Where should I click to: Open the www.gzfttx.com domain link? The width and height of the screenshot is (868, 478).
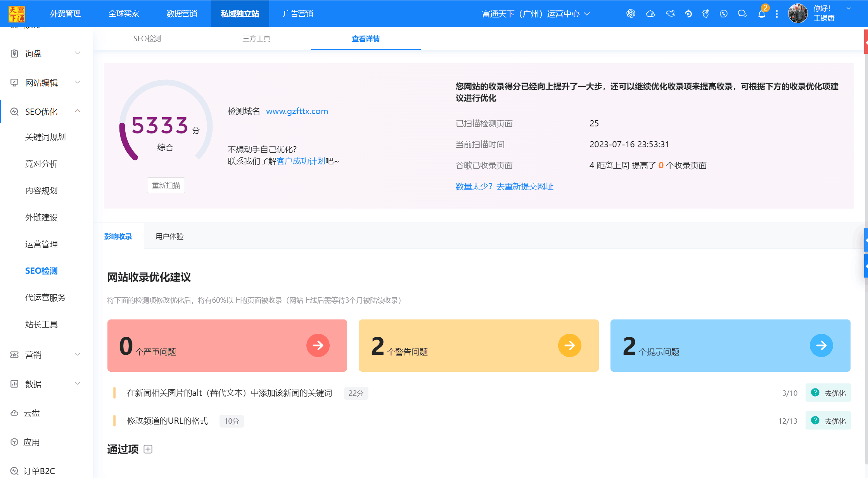tap(297, 111)
